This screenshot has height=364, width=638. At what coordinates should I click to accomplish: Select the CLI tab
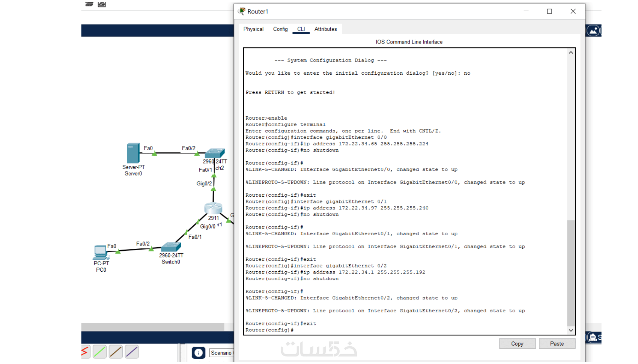pos(301,29)
